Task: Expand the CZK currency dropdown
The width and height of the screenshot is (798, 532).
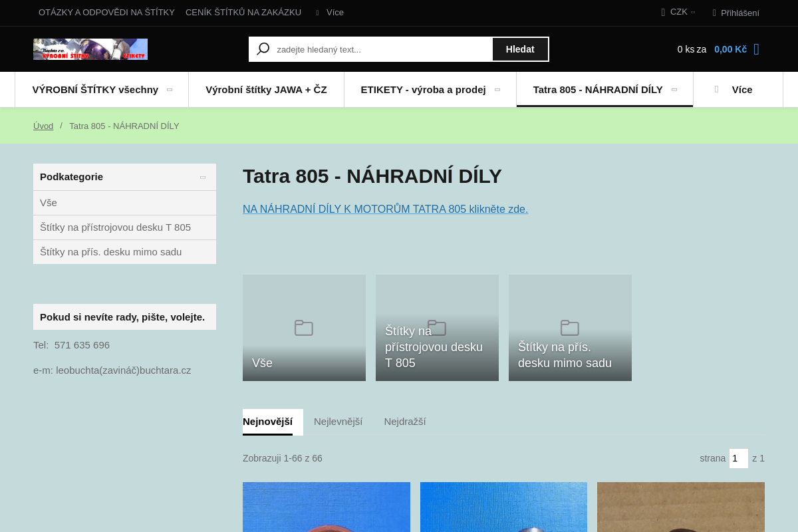Action: (680, 12)
